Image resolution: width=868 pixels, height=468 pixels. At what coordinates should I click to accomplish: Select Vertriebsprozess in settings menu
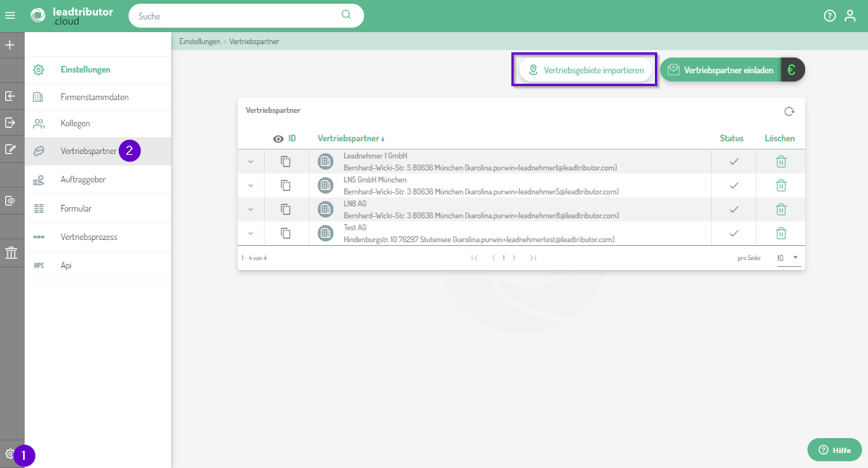(89, 237)
